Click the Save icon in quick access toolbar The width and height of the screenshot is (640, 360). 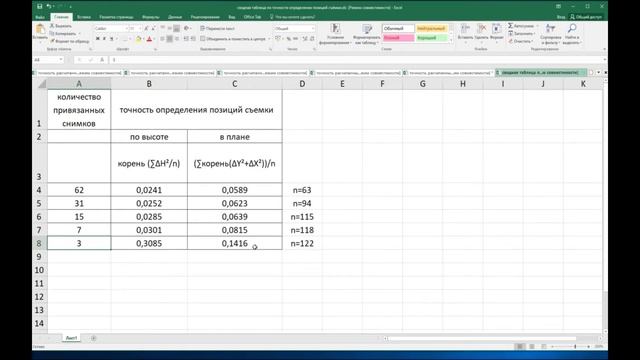(40, 7)
